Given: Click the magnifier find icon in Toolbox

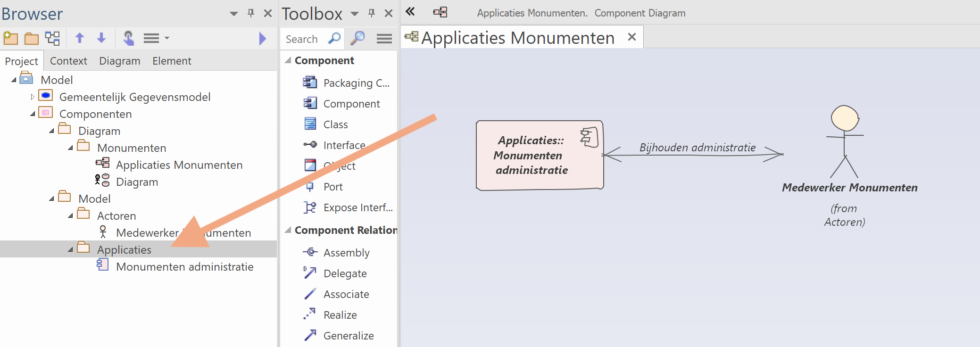Looking at the screenshot, I should tap(358, 38).
